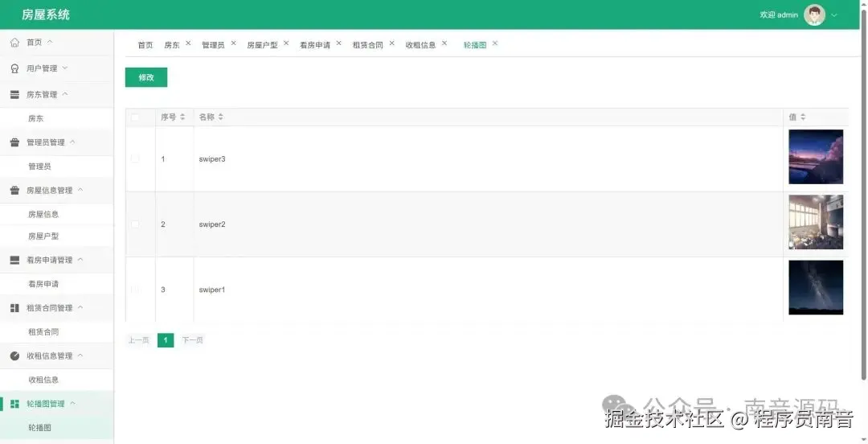The width and height of the screenshot is (868, 444).
Task: Click the 收租信息管理 sidebar icon
Action: pos(15,356)
